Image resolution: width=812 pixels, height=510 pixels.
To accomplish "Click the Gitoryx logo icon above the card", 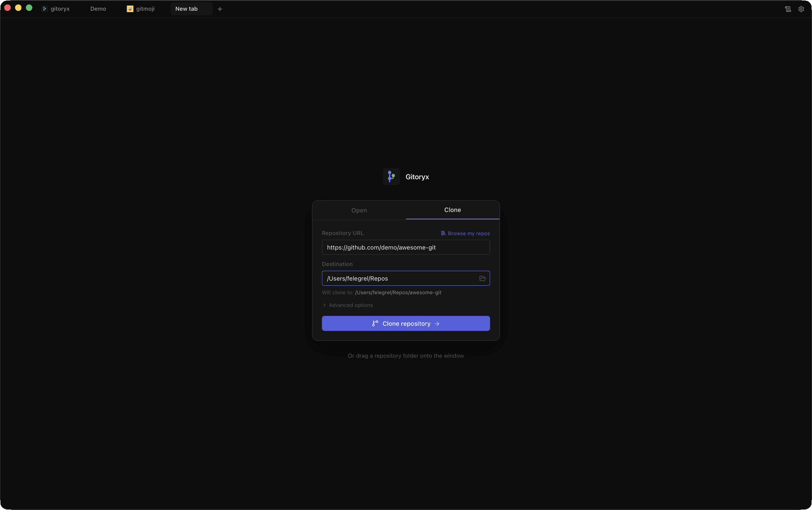I will (391, 176).
